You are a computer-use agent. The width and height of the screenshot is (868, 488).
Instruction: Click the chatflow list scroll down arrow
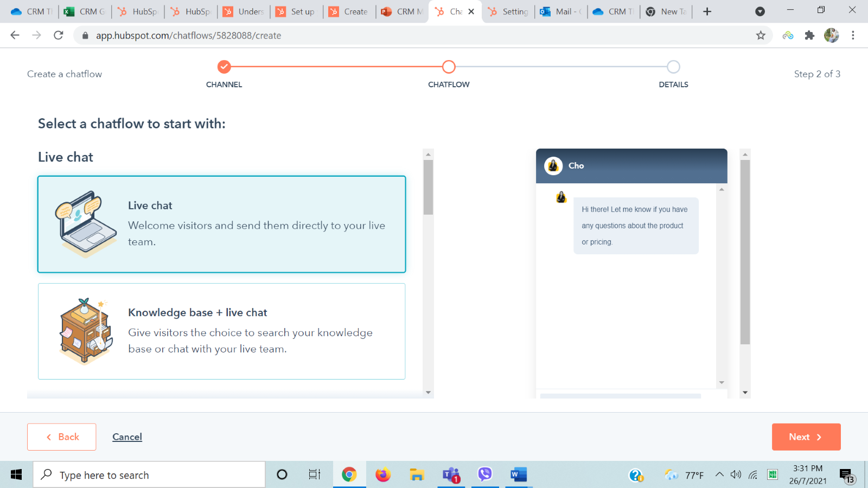pos(428,393)
